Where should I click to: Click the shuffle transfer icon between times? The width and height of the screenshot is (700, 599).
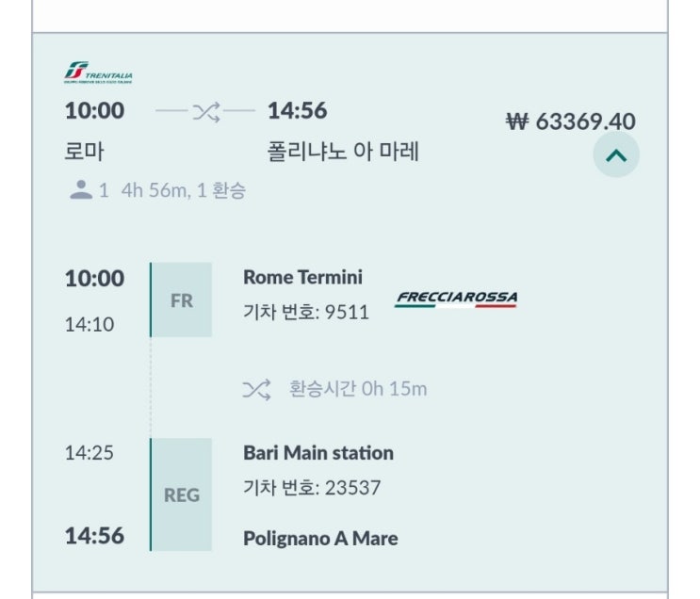[x=205, y=112]
